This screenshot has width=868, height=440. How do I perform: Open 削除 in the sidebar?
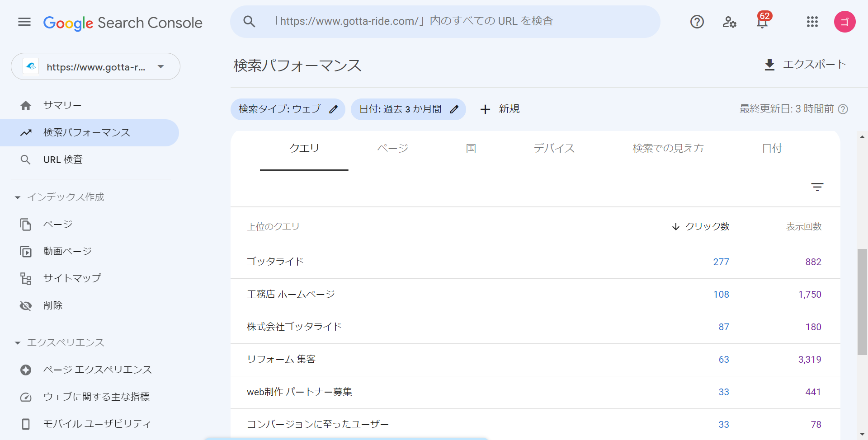[53, 305]
